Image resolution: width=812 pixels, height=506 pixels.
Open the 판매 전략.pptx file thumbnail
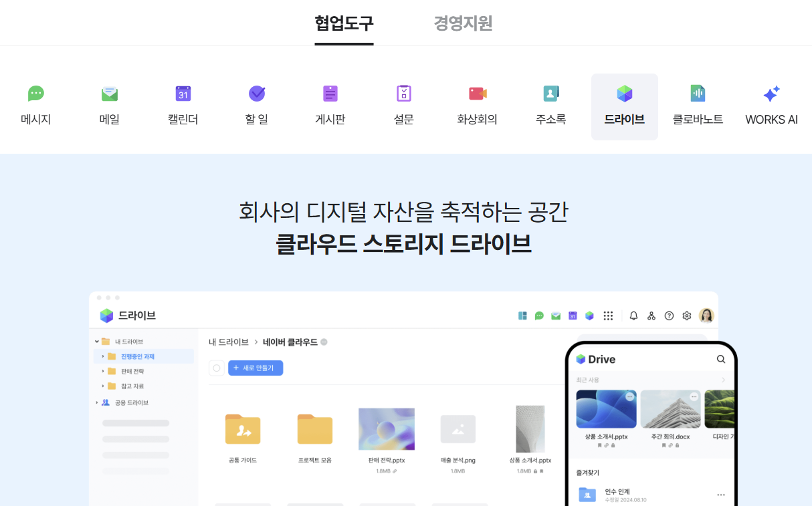point(387,429)
